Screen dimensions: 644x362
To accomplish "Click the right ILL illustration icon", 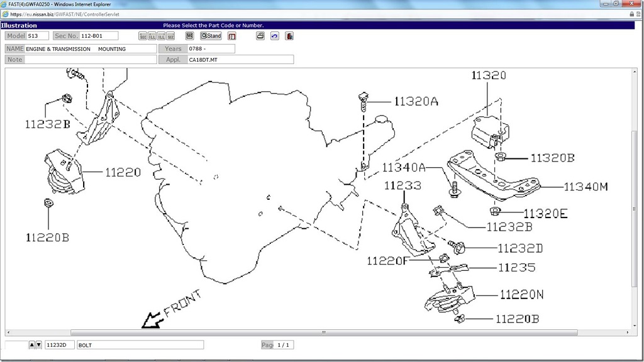I will pyautogui.click(x=161, y=36).
